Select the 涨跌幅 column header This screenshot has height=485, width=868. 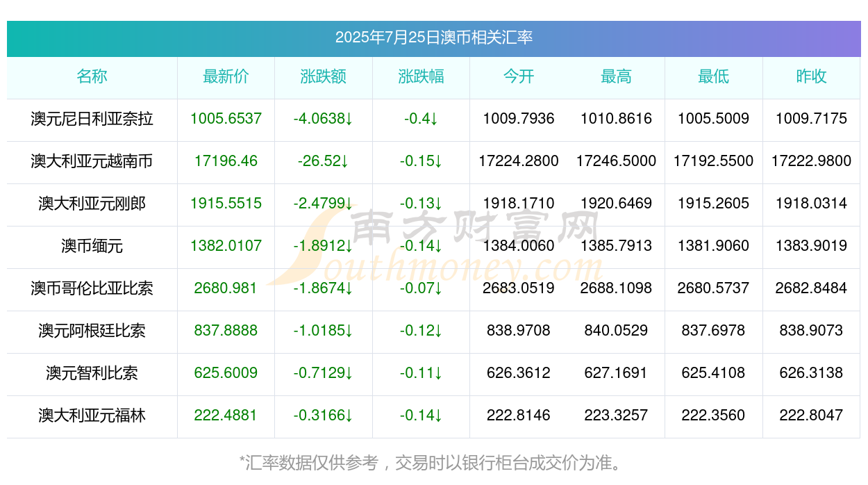421,76
